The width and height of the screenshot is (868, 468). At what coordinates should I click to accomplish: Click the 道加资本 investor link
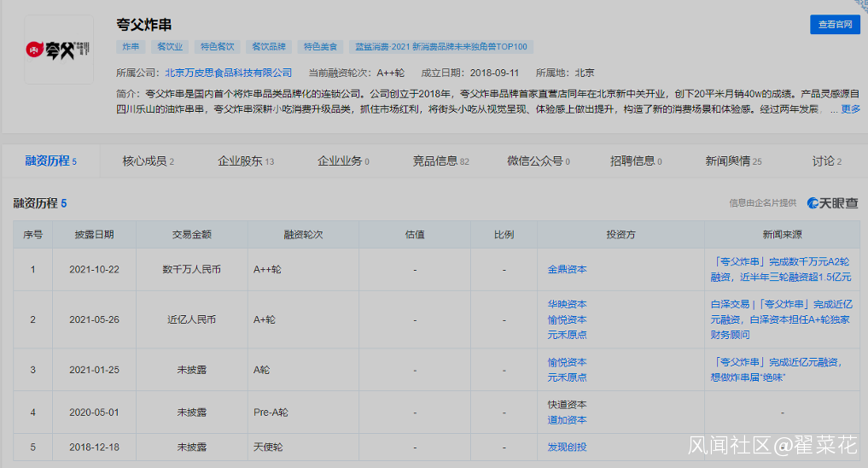tap(567, 420)
